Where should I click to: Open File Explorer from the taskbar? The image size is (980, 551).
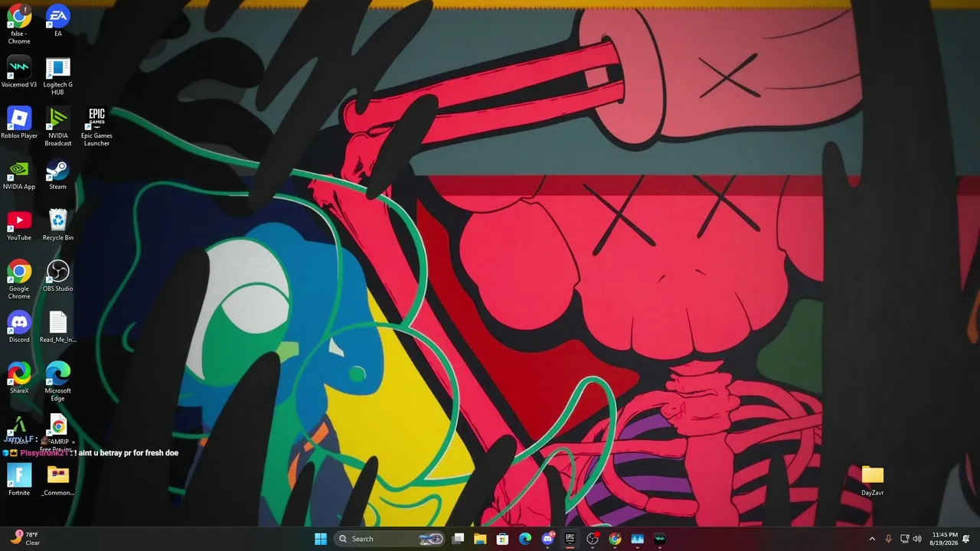pyautogui.click(x=480, y=539)
